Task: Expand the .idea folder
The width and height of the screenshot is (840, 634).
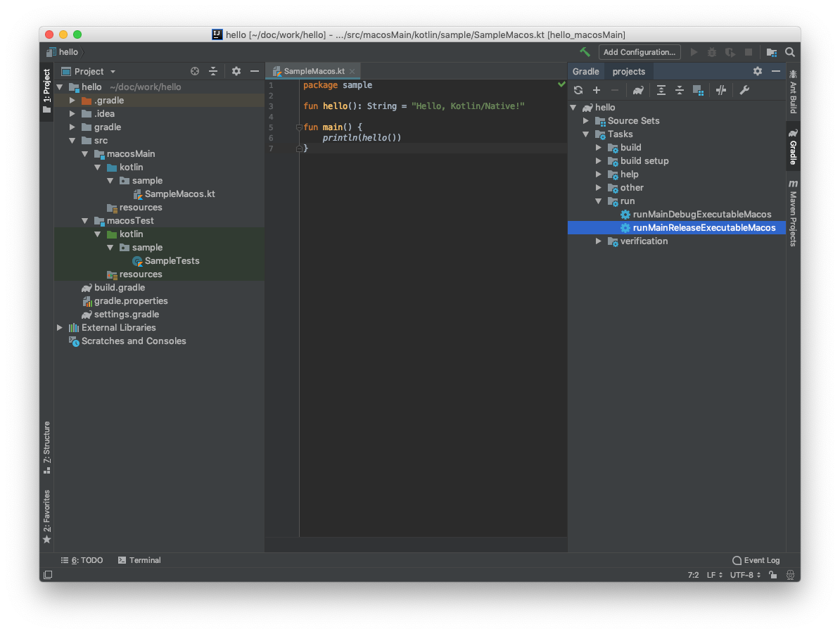Action: click(x=72, y=113)
